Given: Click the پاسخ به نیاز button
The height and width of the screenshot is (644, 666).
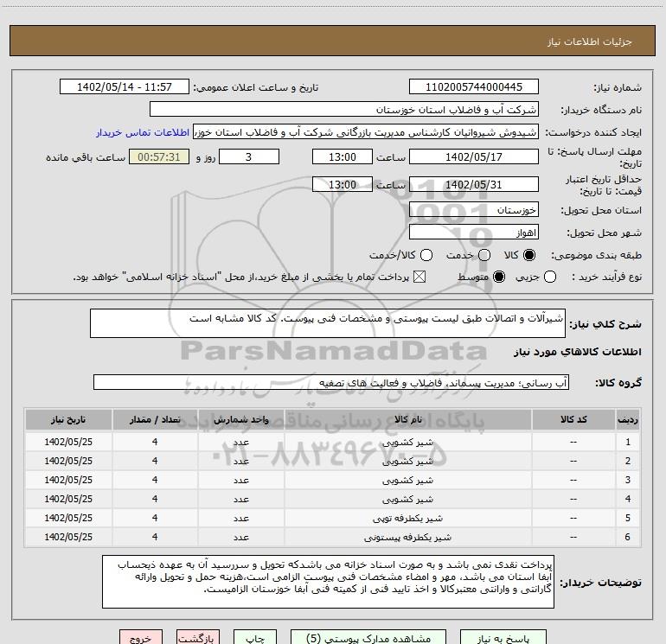Looking at the screenshot, I should 503,638.
